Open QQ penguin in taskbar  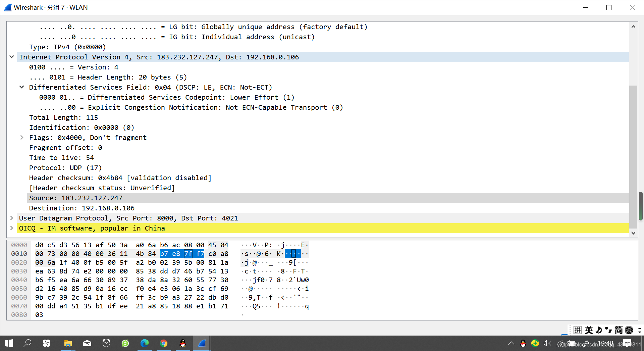[183, 343]
